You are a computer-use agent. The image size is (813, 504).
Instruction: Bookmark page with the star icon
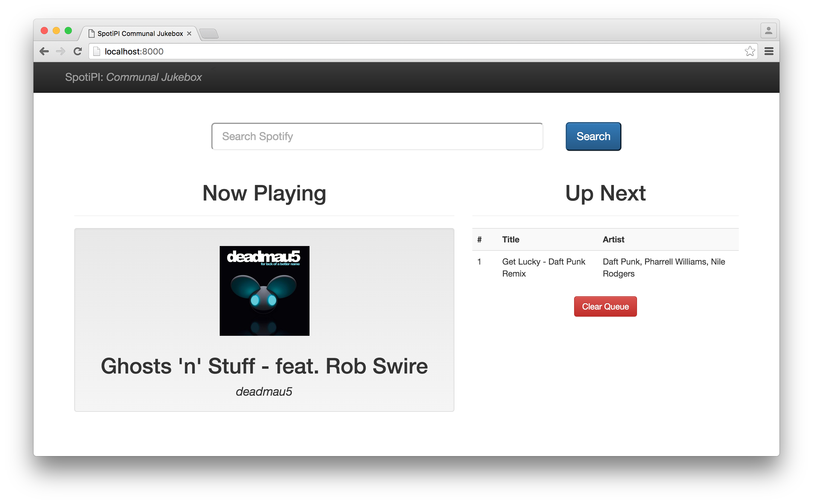point(750,51)
